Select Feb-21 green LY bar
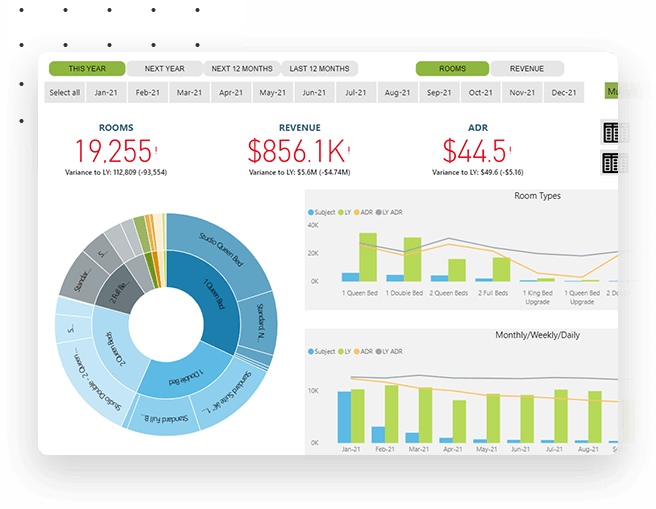 tap(392, 414)
